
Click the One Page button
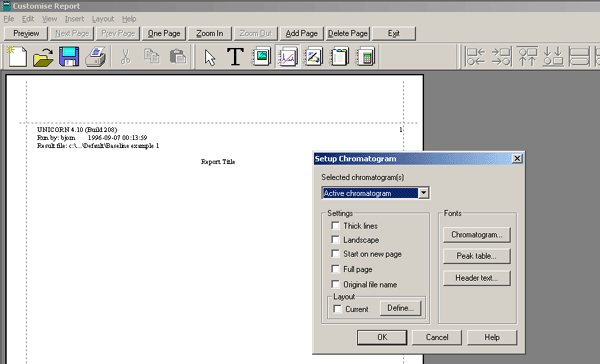164,33
